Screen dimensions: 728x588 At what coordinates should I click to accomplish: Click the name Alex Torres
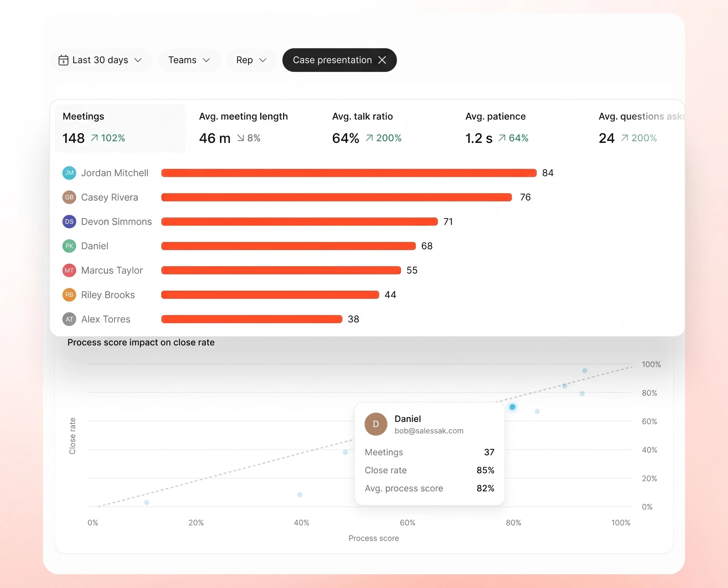(x=106, y=319)
